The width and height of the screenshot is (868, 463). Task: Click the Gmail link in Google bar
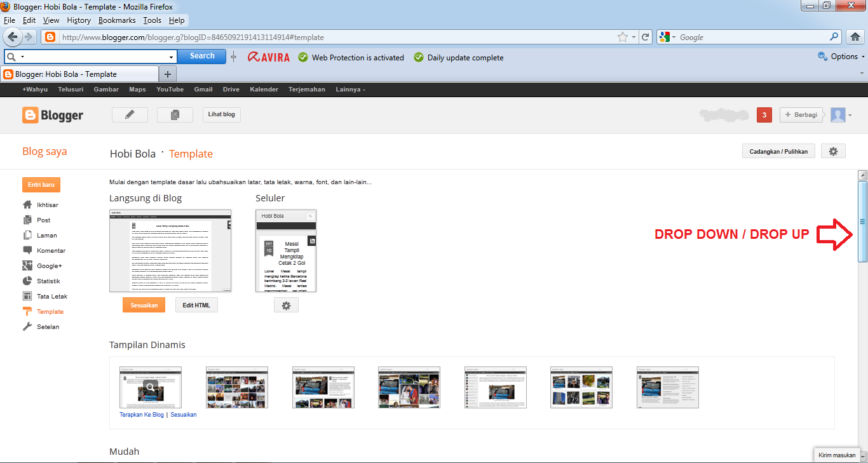pos(203,90)
